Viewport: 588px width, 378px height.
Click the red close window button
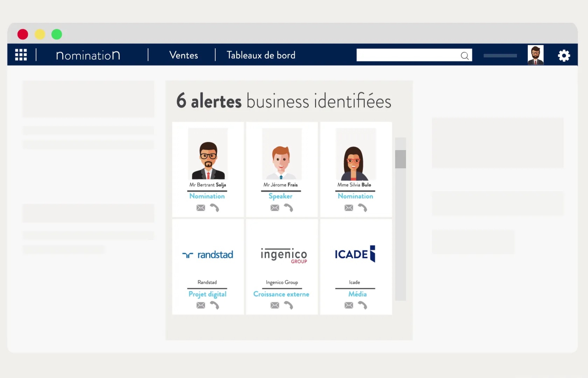coord(23,34)
